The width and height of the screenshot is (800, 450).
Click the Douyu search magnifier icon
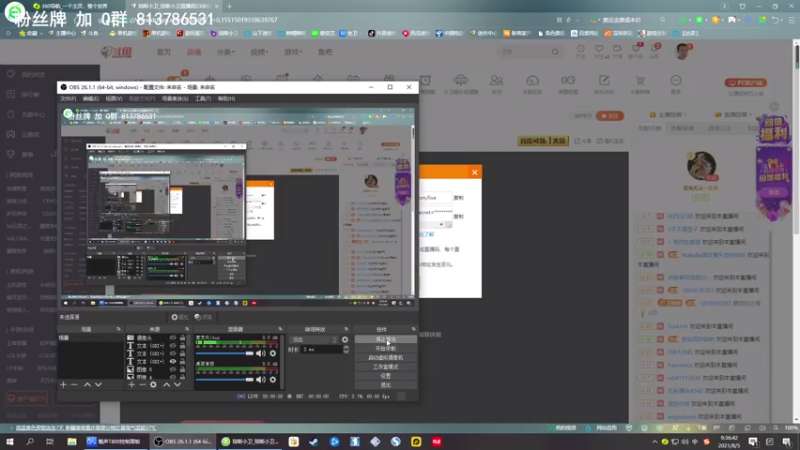coord(555,52)
